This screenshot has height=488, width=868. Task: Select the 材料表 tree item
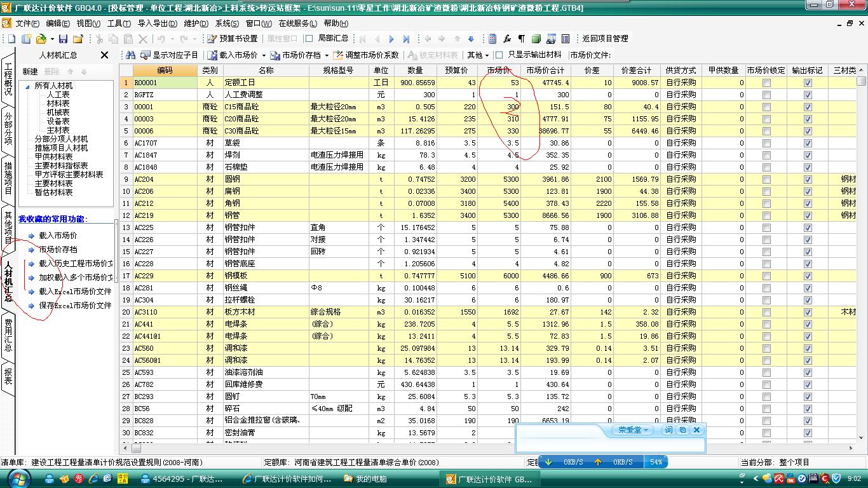click(58, 104)
